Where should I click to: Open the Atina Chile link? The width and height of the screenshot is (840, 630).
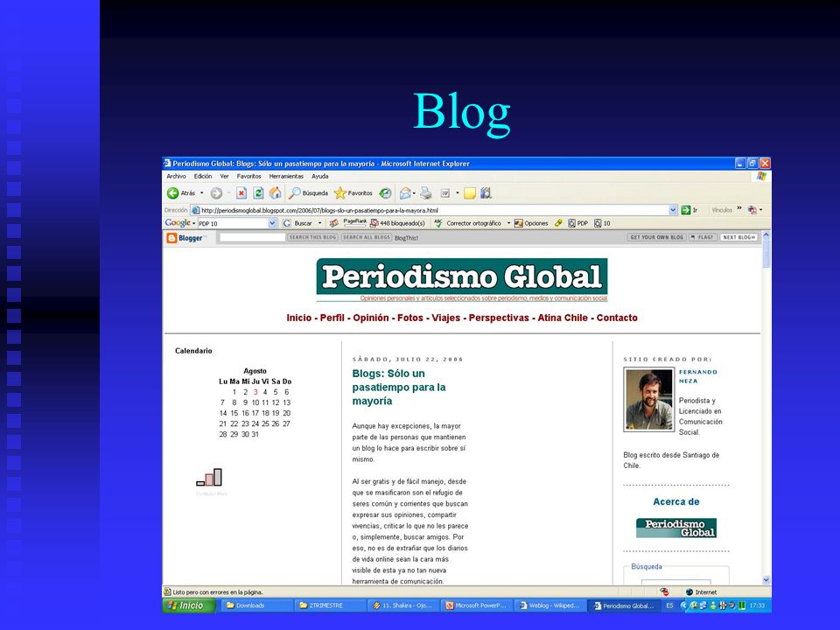click(563, 318)
